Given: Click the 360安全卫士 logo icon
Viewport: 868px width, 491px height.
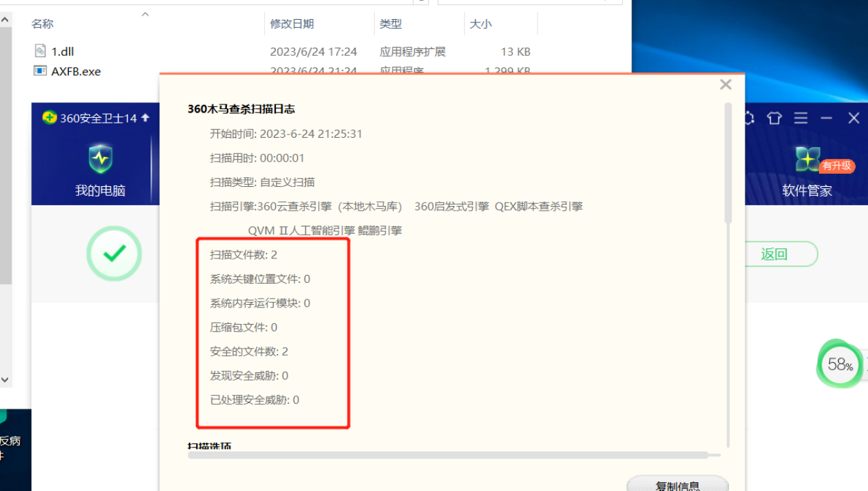Looking at the screenshot, I should pyautogui.click(x=49, y=117).
